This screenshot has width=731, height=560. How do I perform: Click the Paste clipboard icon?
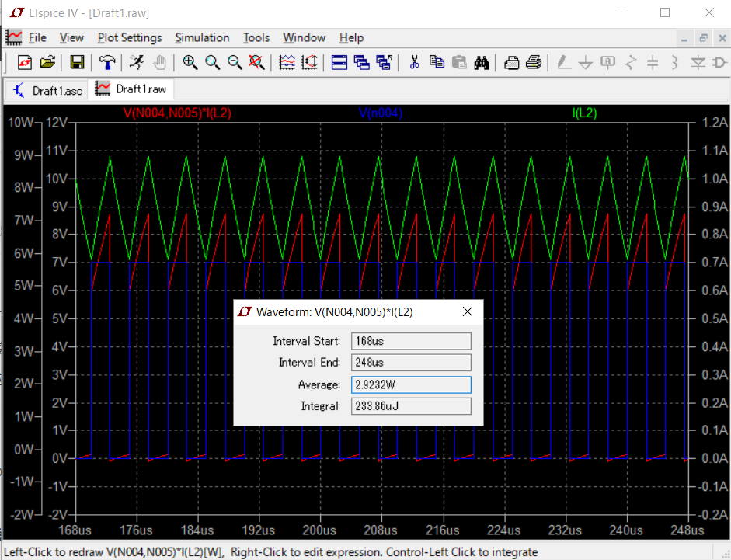pyautogui.click(x=459, y=62)
